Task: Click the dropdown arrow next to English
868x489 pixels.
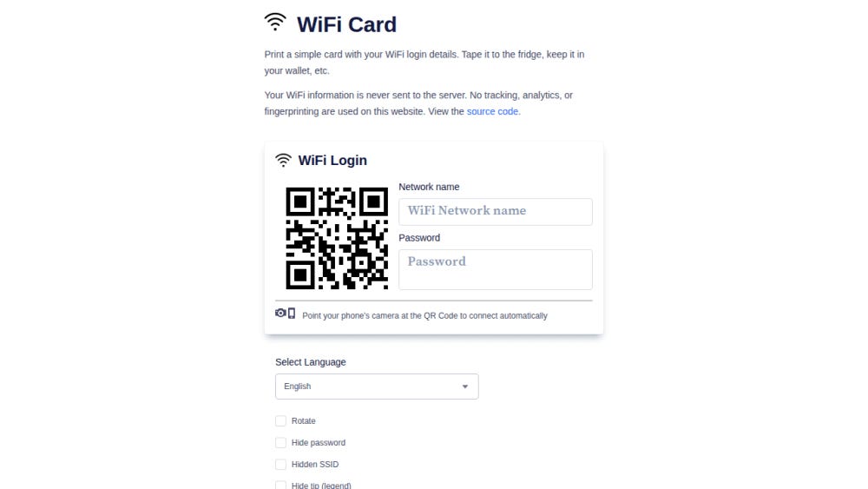Action: 465,387
